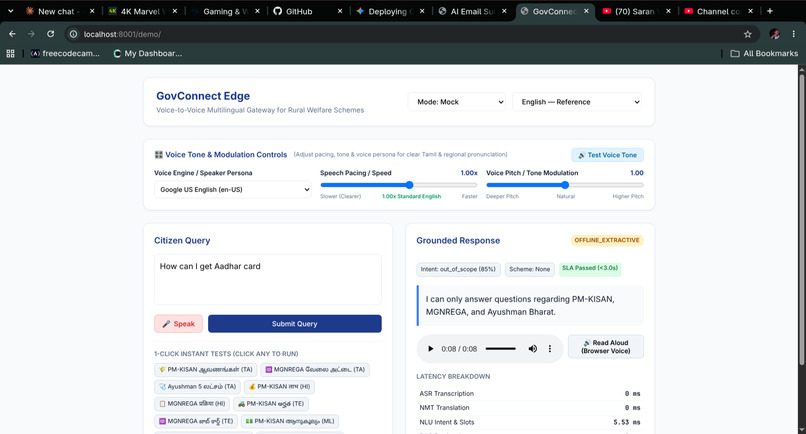The height and width of the screenshot is (434, 806).
Task: Run the PM-KISAN (TE) instant test
Action: coord(270,404)
